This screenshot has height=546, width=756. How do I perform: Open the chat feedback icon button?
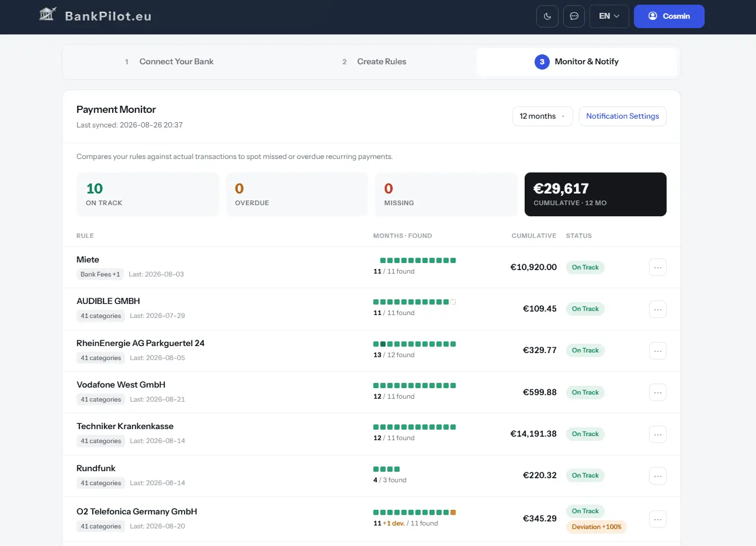[574, 16]
